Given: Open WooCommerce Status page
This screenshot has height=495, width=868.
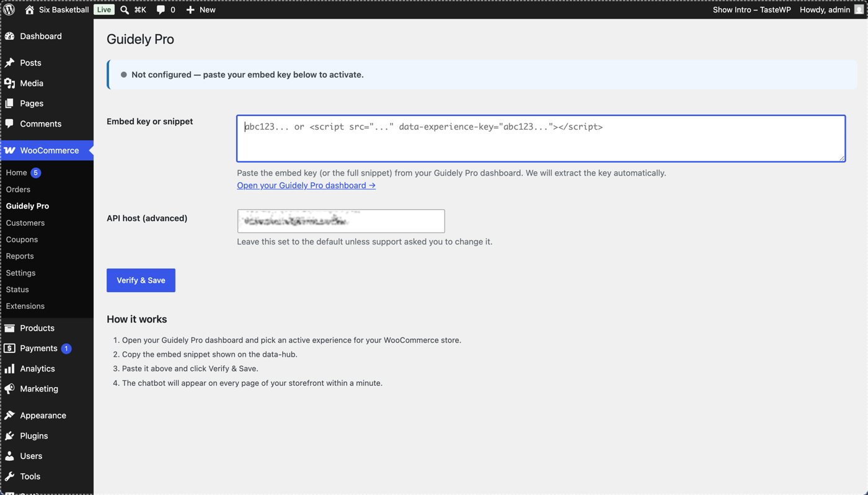Looking at the screenshot, I should [x=17, y=289].
